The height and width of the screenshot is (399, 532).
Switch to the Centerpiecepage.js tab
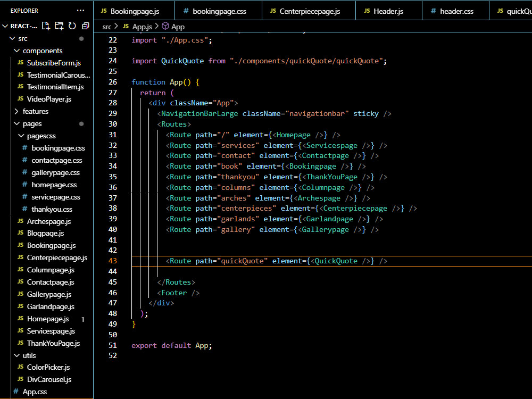[309, 11]
